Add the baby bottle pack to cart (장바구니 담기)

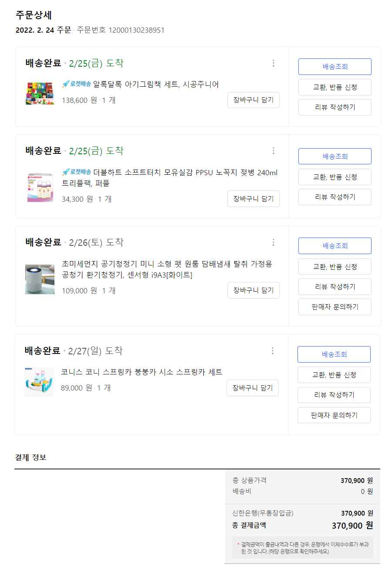(x=253, y=199)
